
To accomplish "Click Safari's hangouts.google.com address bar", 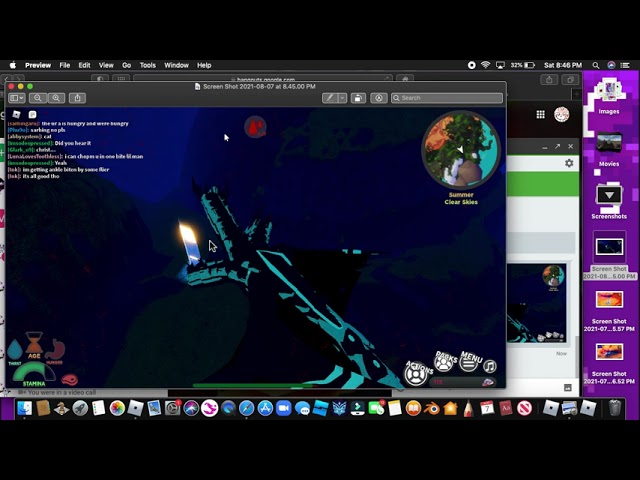I will pyautogui.click(x=263, y=79).
